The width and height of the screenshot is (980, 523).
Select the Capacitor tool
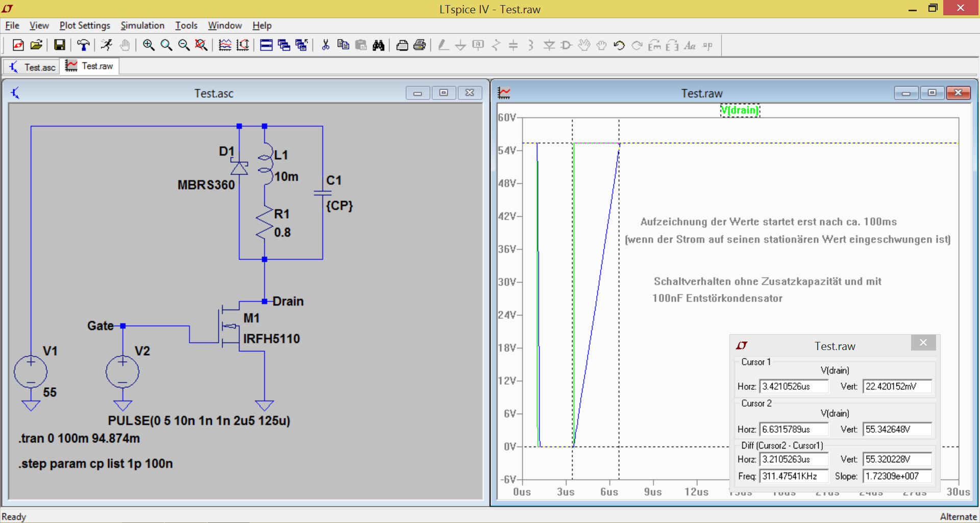513,45
